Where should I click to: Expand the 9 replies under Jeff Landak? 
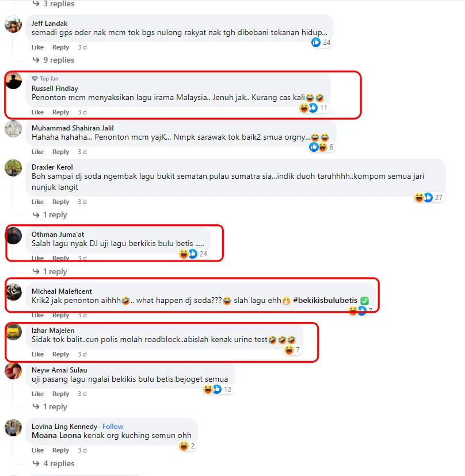[x=54, y=60]
